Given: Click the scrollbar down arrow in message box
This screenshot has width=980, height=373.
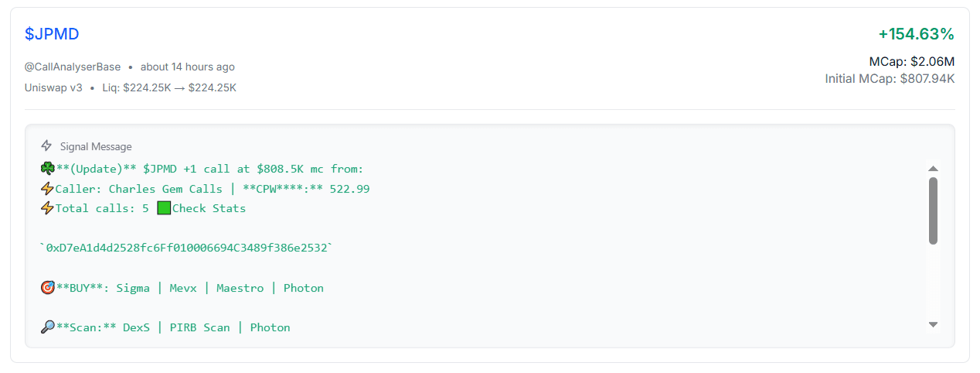Looking at the screenshot, I should [x=933, y=324].
